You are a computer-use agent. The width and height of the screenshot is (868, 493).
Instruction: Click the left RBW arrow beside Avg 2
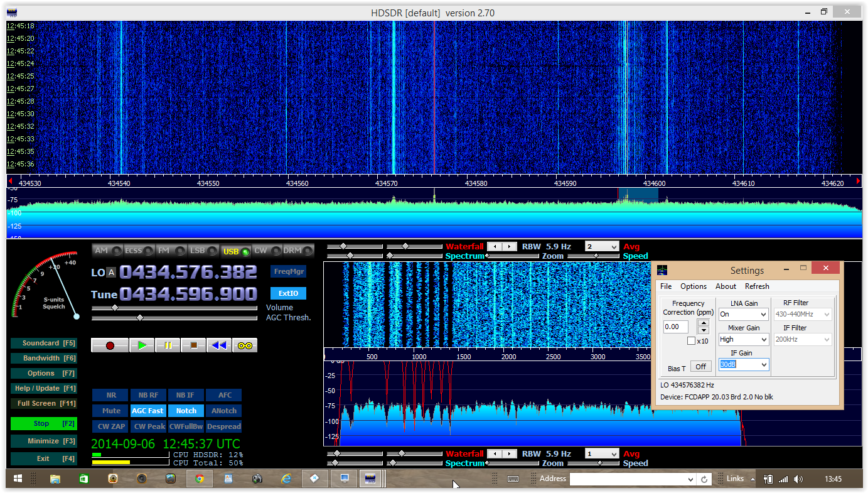coord(495,247)
